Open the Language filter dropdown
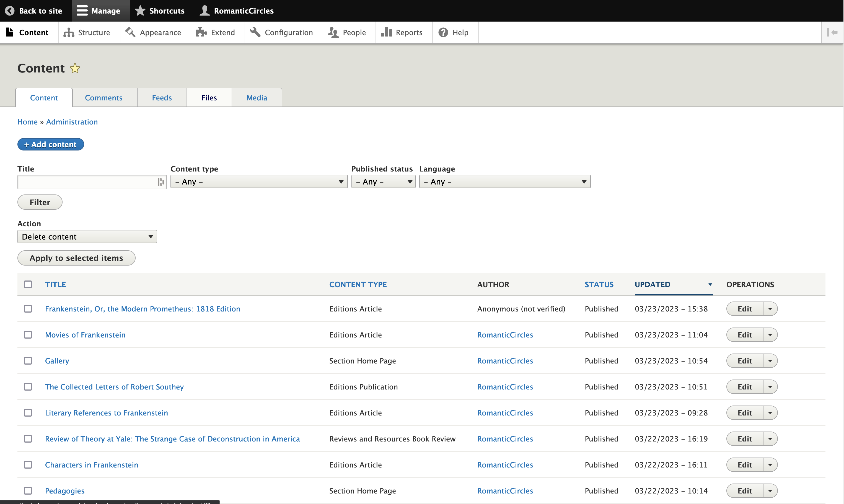Screen dimensions: 844x504 [x=505, y=182]
